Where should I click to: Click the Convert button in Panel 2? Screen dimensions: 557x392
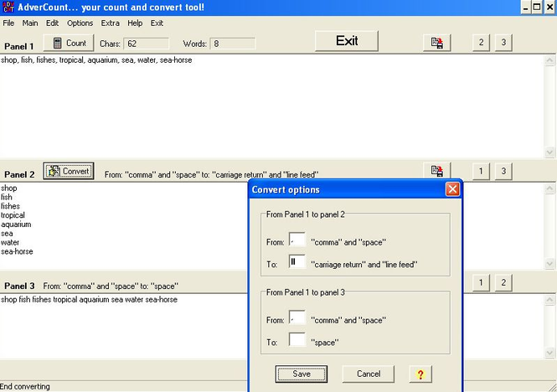69,171
